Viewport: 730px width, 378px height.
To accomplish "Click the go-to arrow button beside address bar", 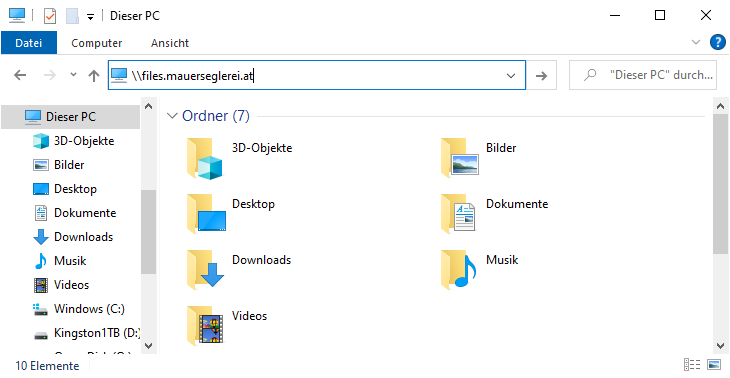I will (541, 75).
